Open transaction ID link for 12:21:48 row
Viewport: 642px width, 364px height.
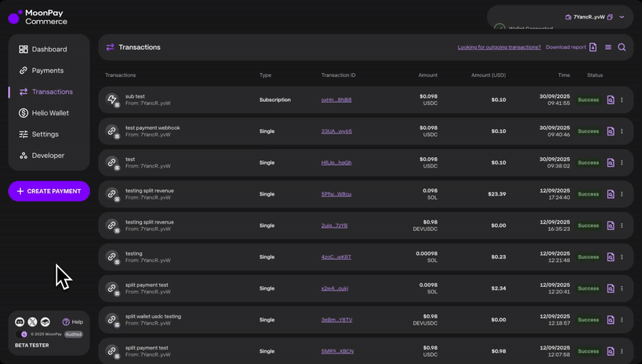click(336, 257)
